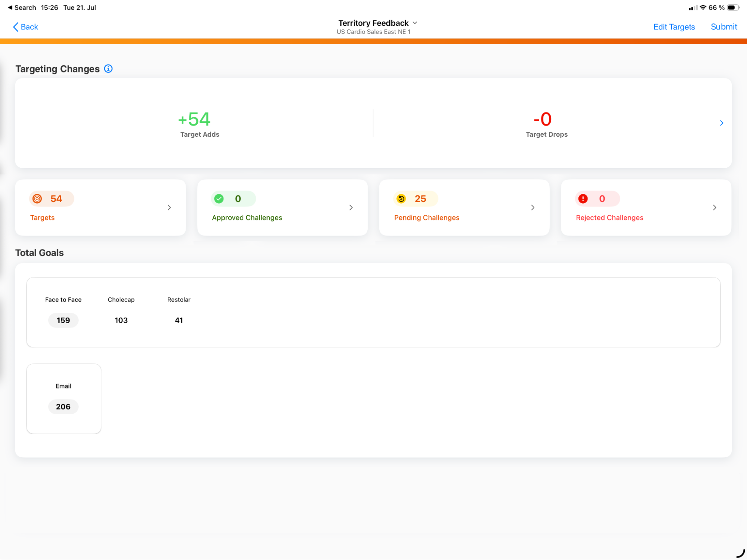Tap the battery status icon
The image size is (747, 560).
[x=733, y=7]
